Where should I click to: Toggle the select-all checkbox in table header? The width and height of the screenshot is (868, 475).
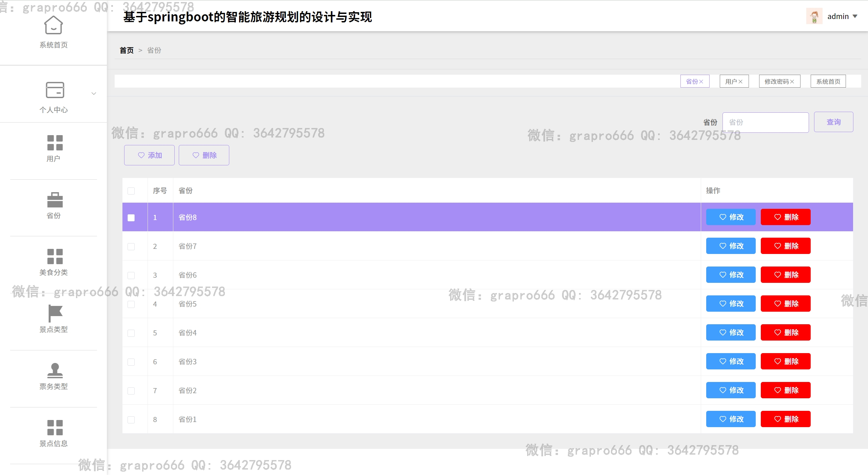(x=131, y=191)
